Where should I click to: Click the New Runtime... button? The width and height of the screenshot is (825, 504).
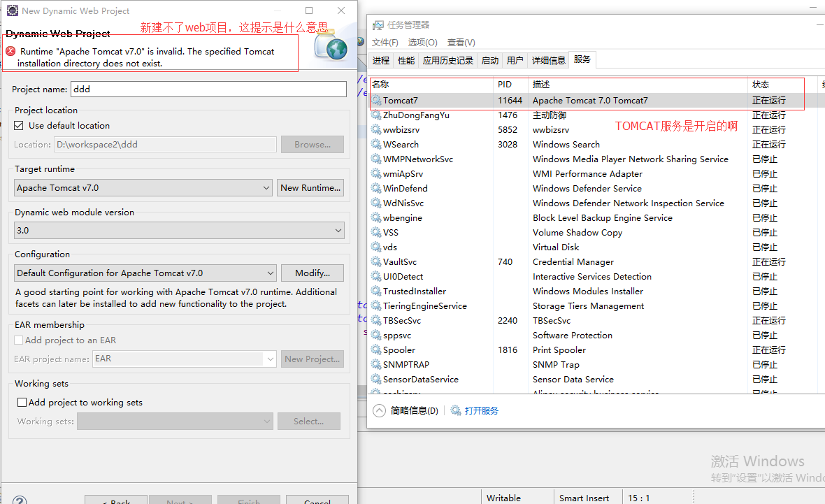click(x=310, y=188)
